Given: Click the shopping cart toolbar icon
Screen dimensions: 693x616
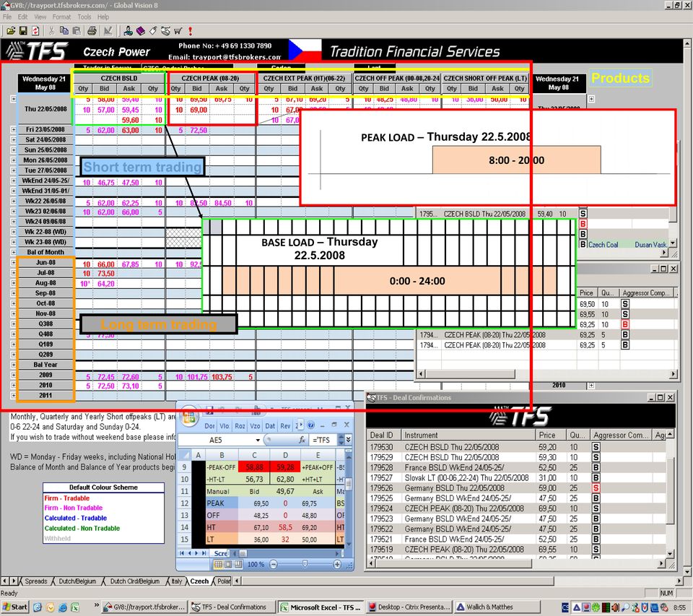Looking at the screenshot, I should click(178, 31).
